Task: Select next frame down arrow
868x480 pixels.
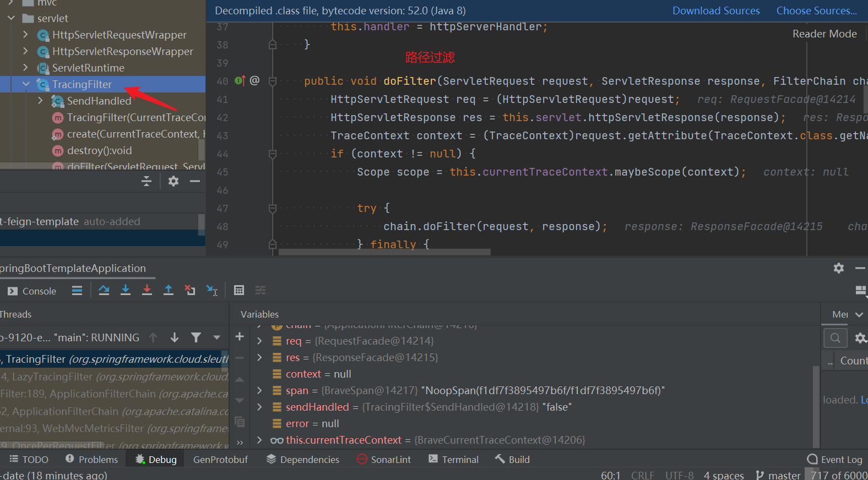Action: [175, 337]
